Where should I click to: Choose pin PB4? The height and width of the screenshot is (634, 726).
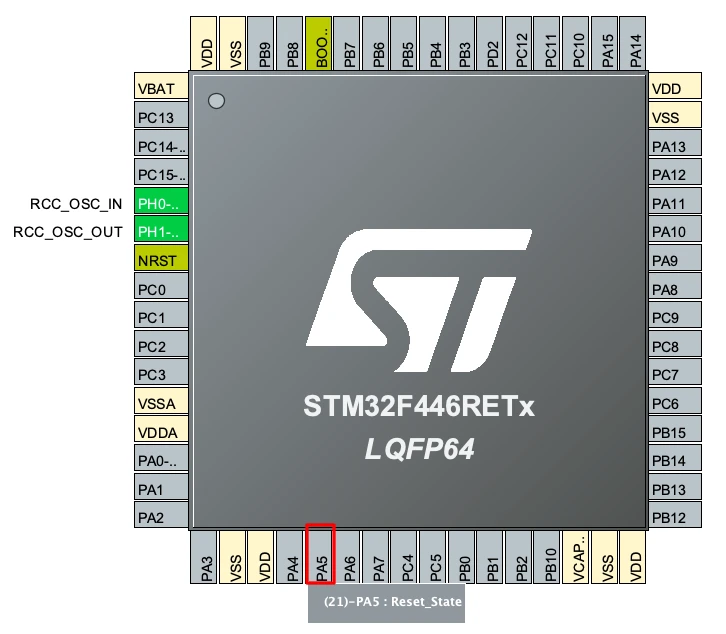pyautogui.click(x=433, y=43)
